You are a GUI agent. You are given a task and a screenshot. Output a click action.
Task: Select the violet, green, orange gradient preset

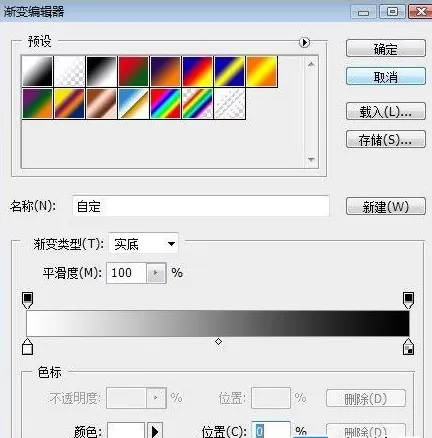tap(37, 103)
